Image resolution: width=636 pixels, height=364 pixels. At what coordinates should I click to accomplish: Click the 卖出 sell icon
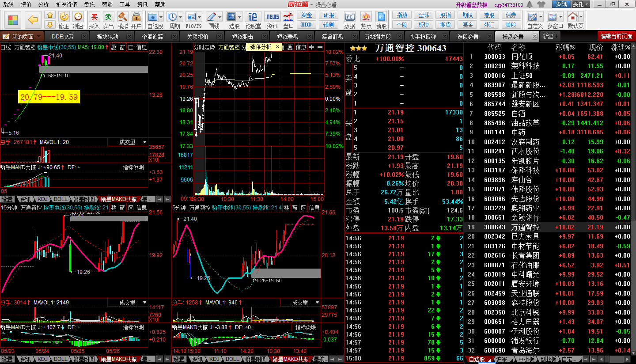tap(108, 16)
